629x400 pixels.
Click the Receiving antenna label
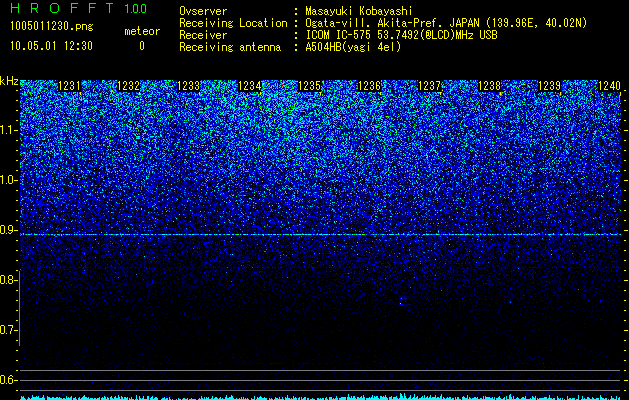pos(230,47)
